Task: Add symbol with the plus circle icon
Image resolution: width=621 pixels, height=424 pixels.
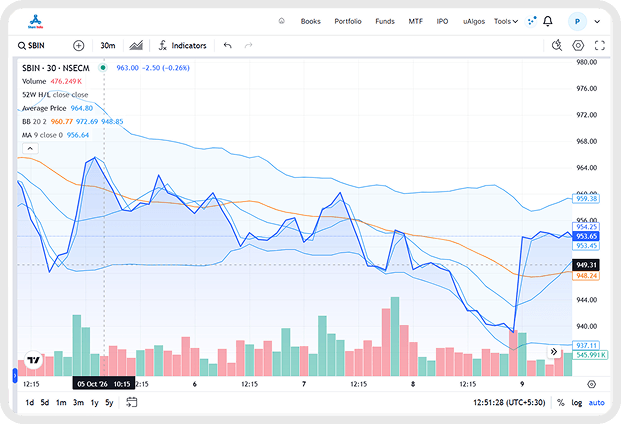Action: [78, 46]
